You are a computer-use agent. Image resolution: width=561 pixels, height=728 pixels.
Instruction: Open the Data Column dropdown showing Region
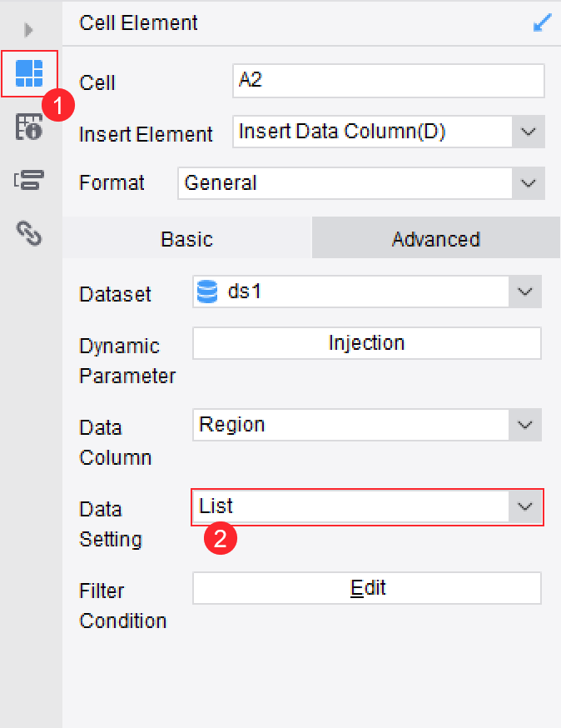[x=367, y=425]
